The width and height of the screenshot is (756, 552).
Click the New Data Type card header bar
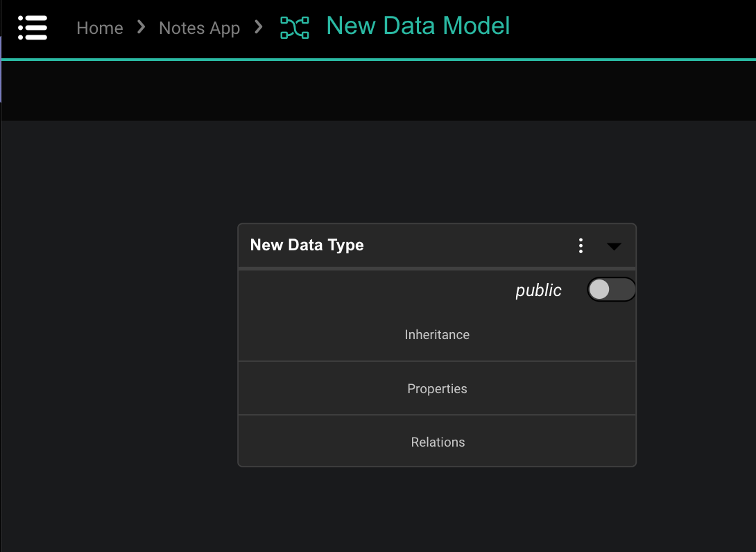tap(437, 245)
